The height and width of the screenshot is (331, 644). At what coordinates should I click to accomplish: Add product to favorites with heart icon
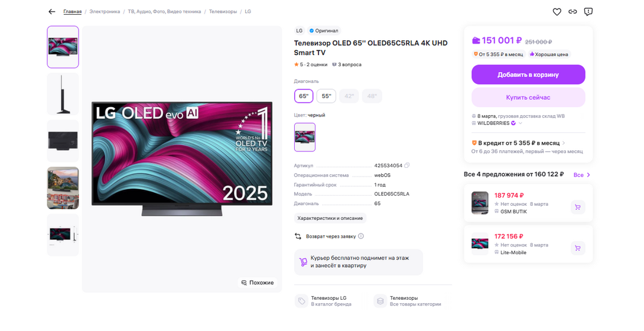pos(557,12)
